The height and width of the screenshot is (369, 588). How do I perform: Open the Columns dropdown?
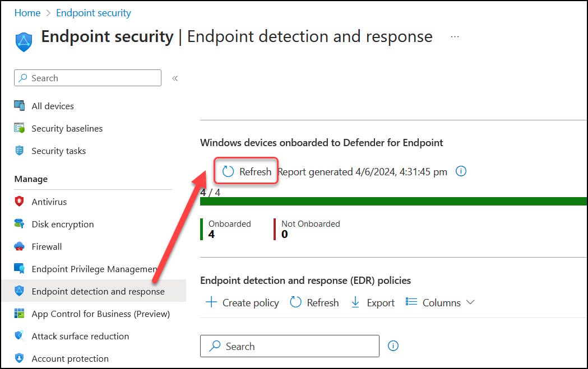(440, 302)
